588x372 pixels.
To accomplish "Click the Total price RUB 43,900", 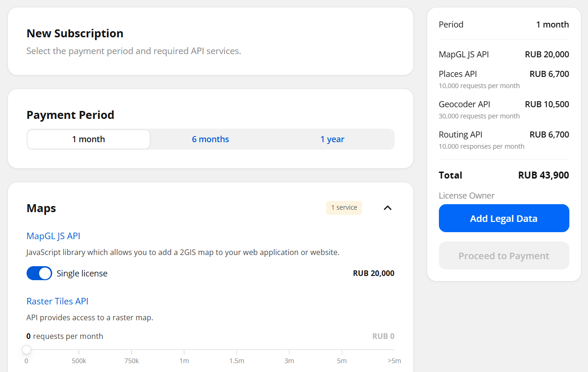I will point(543,175).
